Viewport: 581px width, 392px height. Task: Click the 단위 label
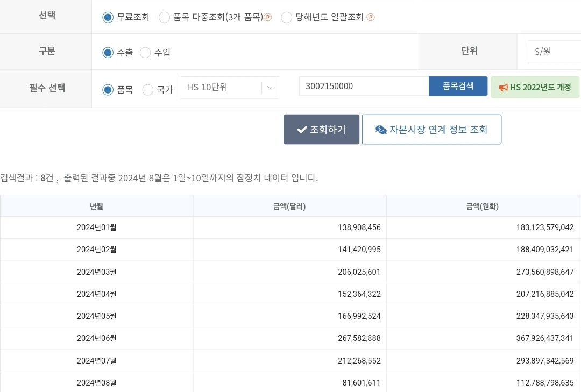point(469,51)
